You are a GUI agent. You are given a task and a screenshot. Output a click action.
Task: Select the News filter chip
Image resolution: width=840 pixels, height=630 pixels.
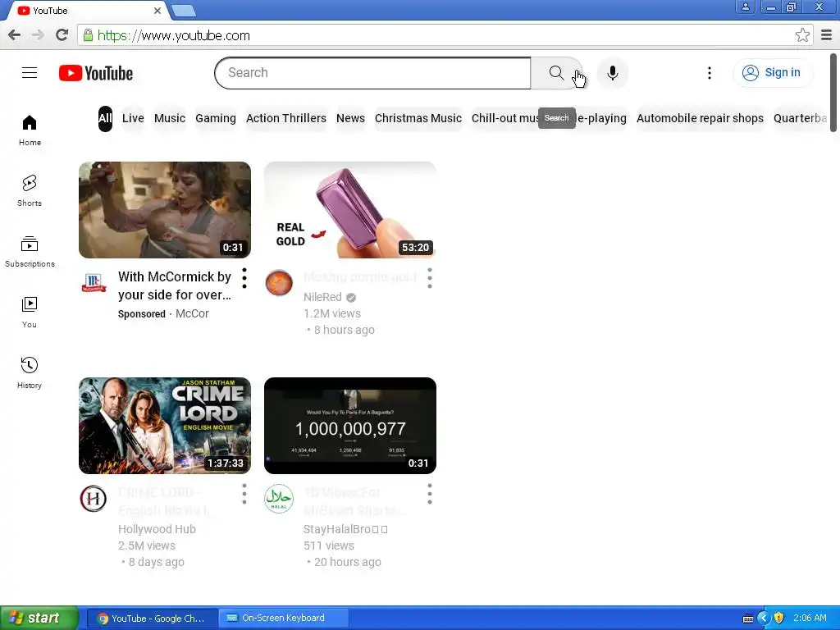[350, 118]
